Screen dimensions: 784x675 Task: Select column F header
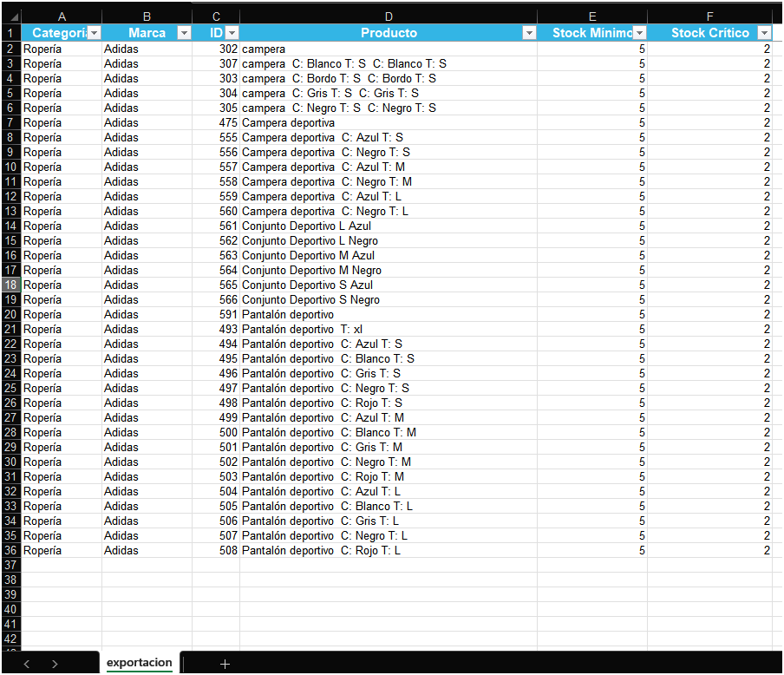pos(709,16)
